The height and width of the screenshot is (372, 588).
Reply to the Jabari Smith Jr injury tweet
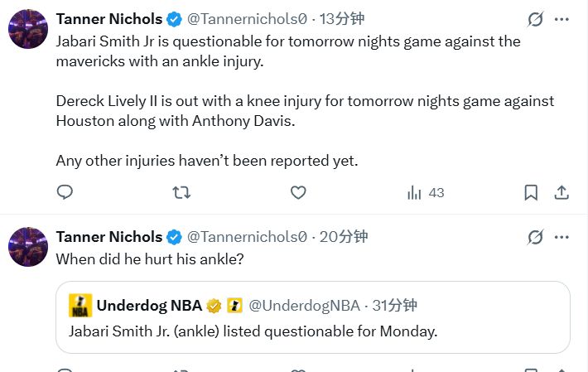point(65,192)
